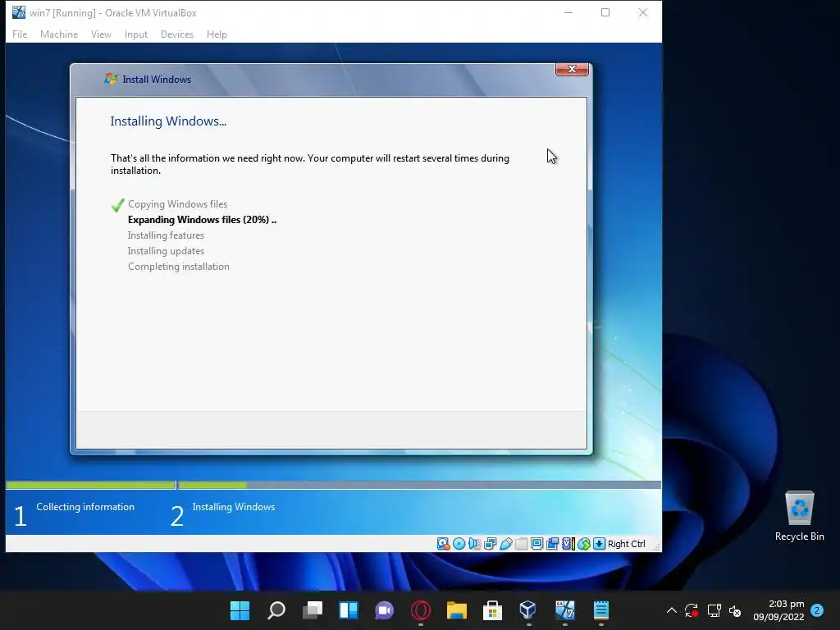840x630 pixels.
Task: Click the audio status icon
Action: pos(474,544)
